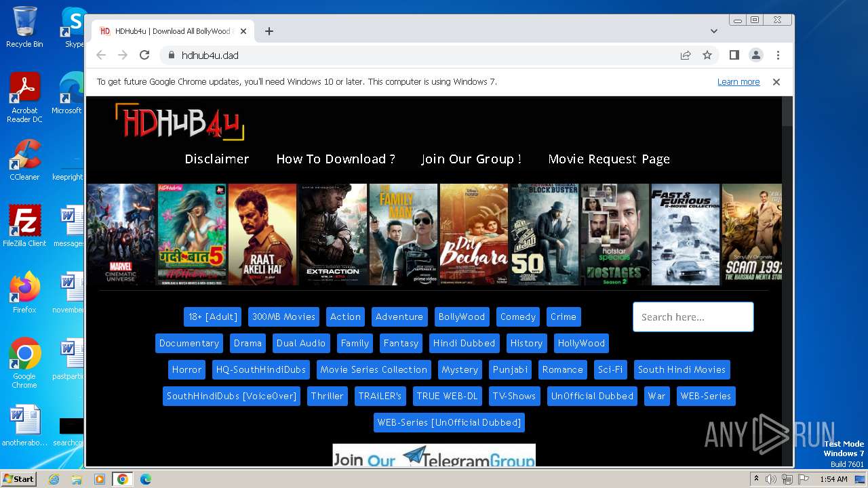The width and height of the screenshot is (868, 488).
Task: Click the volume speaker tray icon
Action: tap(772, 479)
